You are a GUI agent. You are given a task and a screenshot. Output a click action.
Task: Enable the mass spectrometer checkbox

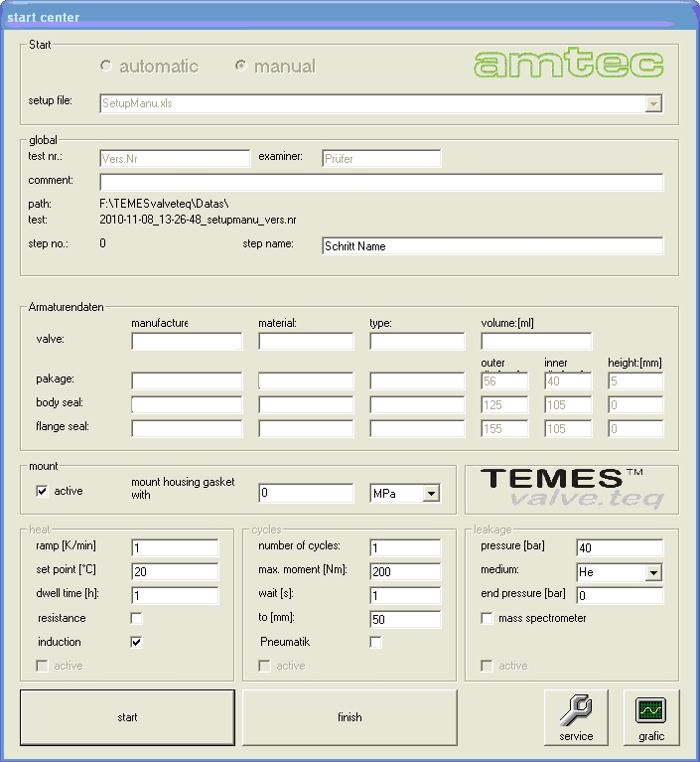coord(487,618)
